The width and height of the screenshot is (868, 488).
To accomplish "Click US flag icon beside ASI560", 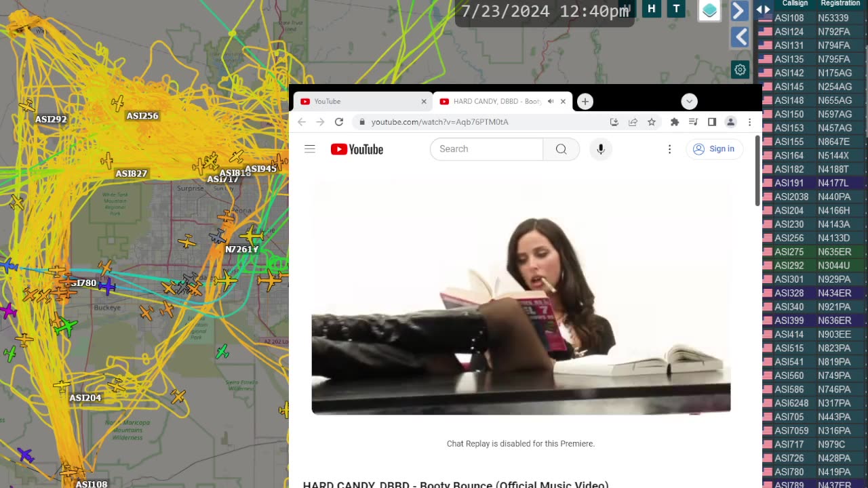I will click(x=765, y=375).
